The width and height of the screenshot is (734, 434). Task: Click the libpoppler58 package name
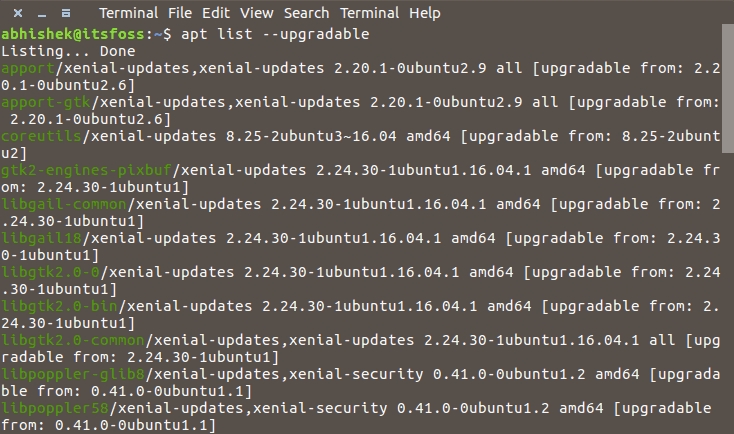(55, 409)
